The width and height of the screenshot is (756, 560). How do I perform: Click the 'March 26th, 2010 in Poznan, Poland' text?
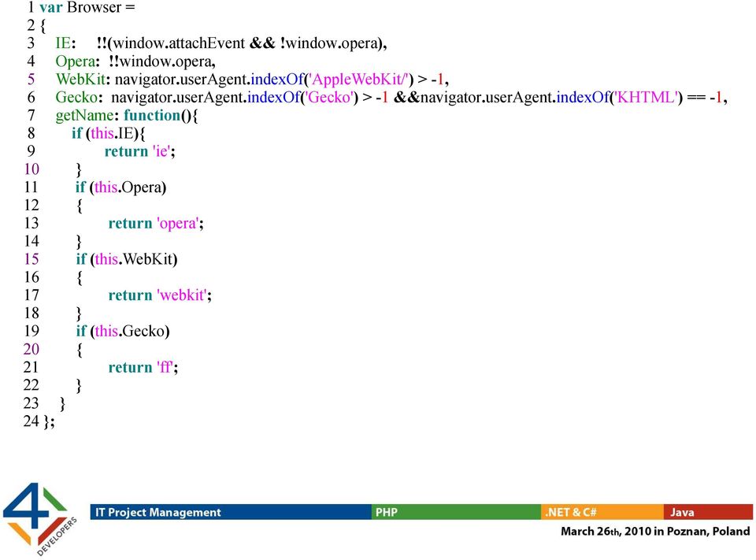pos(655,532)
